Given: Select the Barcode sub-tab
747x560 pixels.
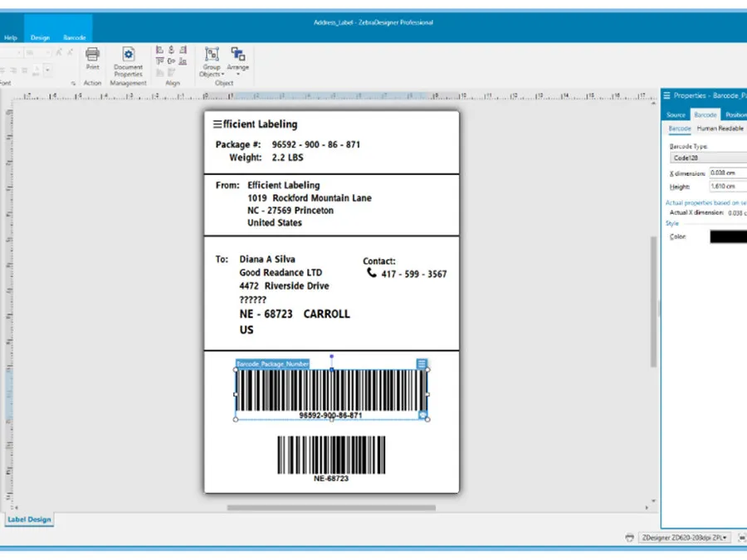Looking at the screenshot, I should click(x=679, y=129).
